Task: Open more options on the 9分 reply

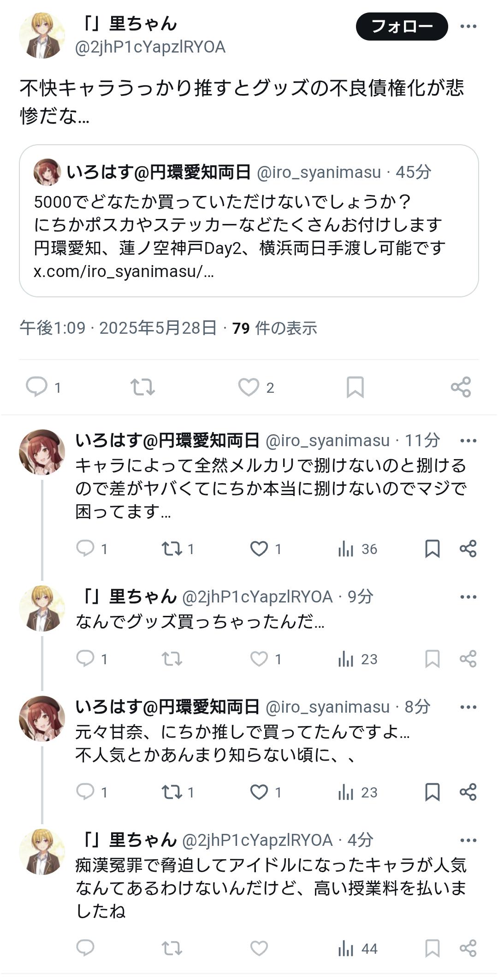Action: click(468, 597)
